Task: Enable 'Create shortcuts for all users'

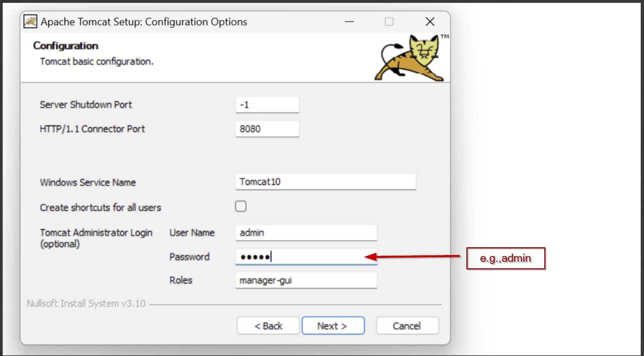Action: tap(240, 207)
